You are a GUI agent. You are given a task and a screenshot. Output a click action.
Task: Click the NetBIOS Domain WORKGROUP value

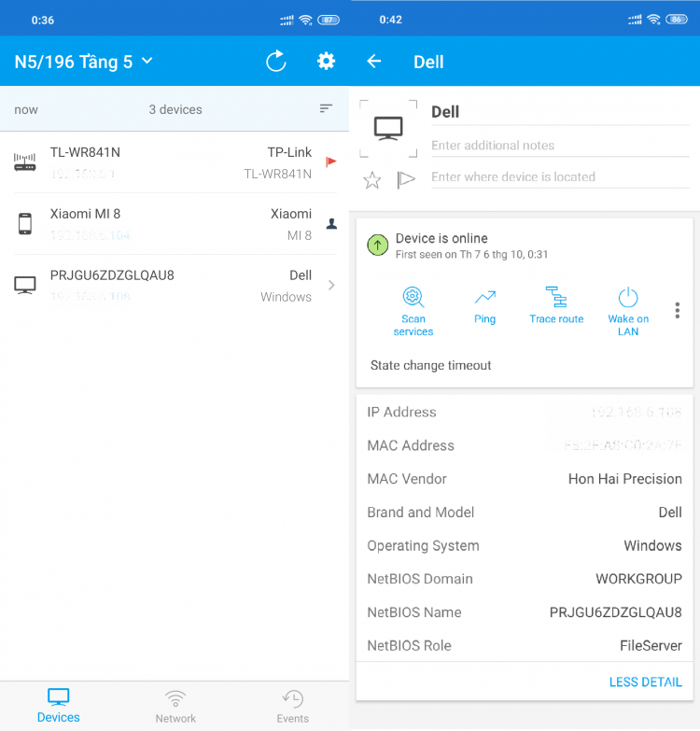pos(638,579)
